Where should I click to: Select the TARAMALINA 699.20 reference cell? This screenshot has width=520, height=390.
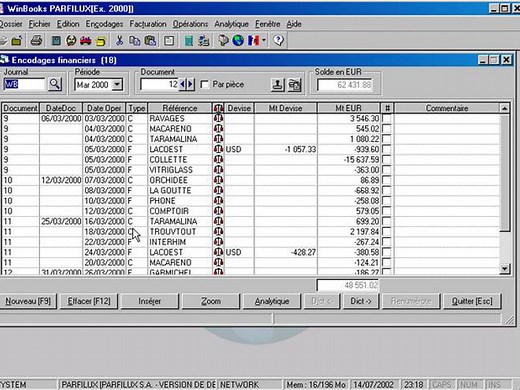click(x=180, y=221)
